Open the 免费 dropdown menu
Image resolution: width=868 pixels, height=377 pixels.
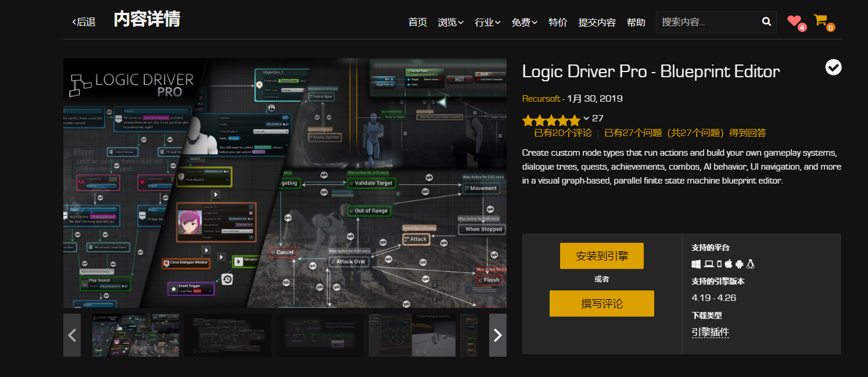(x=523, y=21)
